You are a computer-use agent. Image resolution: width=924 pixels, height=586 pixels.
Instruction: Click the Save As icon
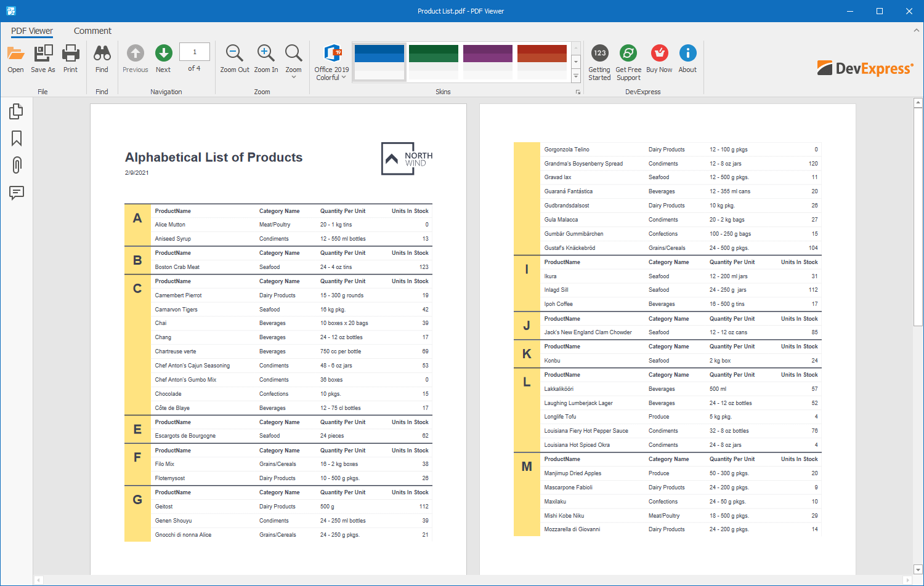click(43, 58)
